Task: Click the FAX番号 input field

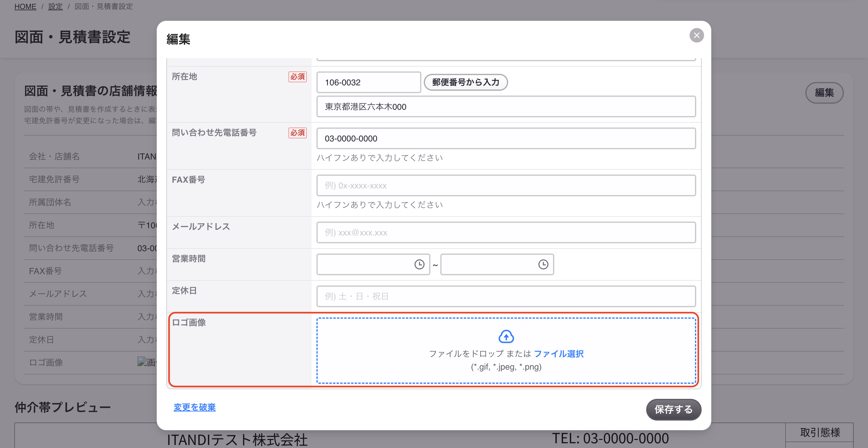Action: pyautogui.click(x=506, y=185)
